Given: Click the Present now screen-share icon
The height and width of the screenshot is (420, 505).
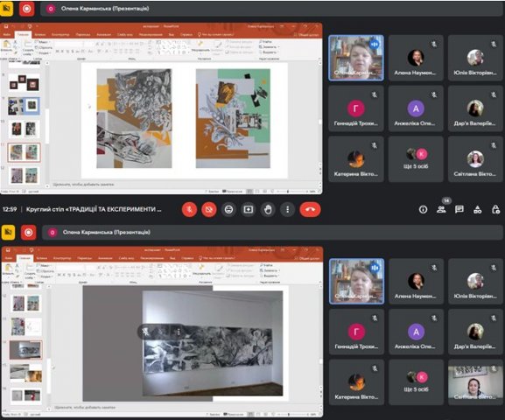Looking at the screenshot, I should pyautogui.click(x=249, y=210).
